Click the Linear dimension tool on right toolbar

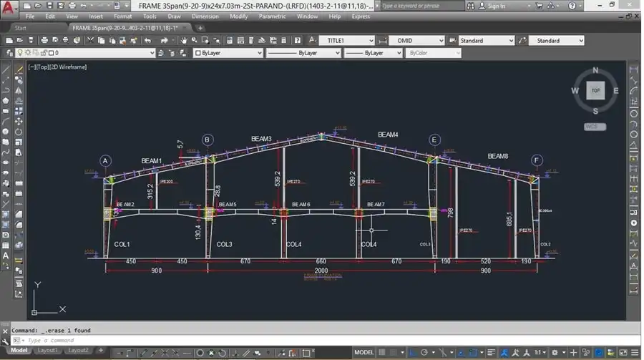(x=634, y=70)
